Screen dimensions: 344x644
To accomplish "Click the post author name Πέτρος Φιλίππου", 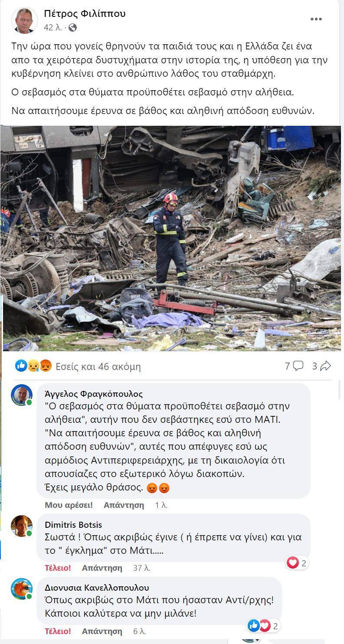I will click(85, 14).
